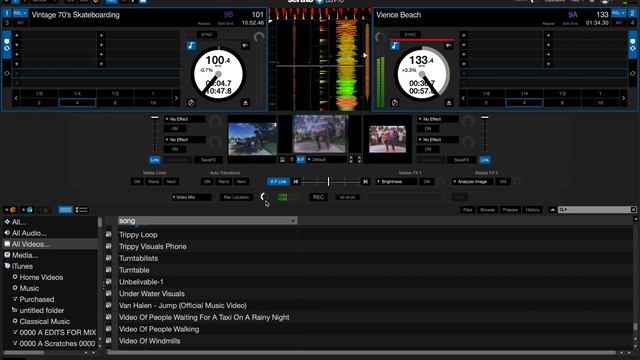Switch library to simple list view

65,210
